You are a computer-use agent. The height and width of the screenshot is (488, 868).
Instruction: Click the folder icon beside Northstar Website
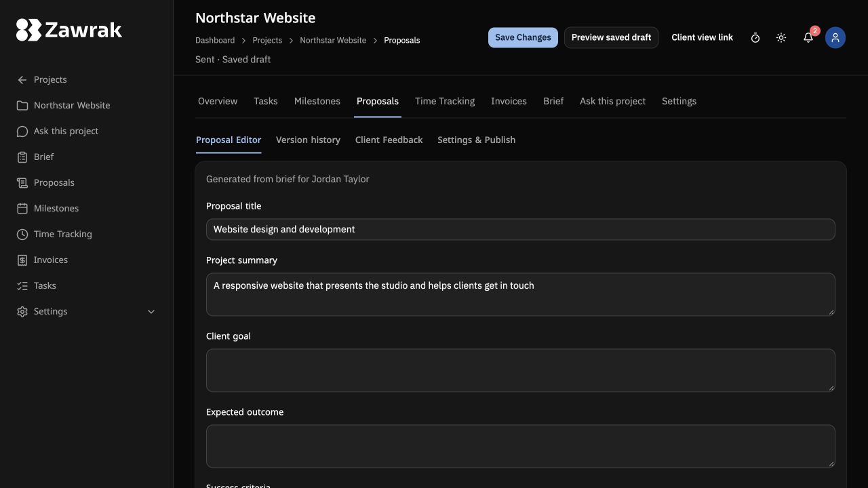click(x=22, y=105)
